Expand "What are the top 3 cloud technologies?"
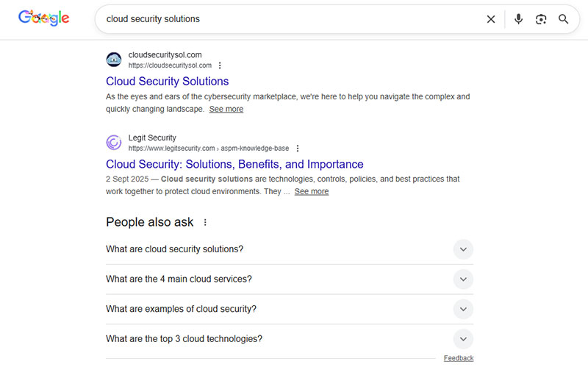The image size is (588, 378). pyautogui.click(x=463, y=339)
